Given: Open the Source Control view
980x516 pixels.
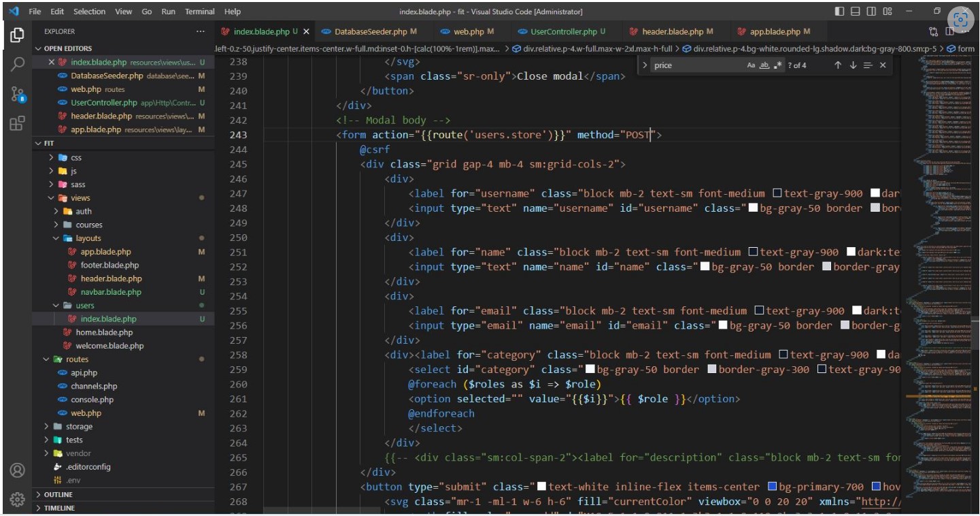Looking at the screenshot, I should (x=18, y=95).
